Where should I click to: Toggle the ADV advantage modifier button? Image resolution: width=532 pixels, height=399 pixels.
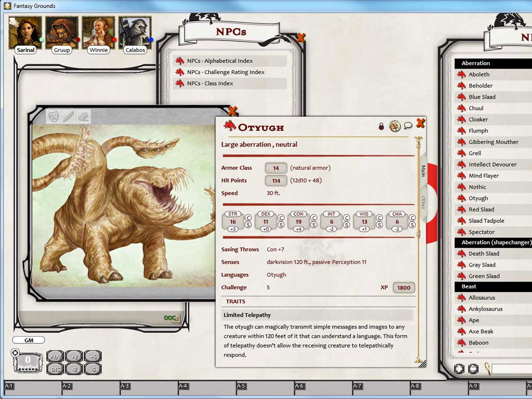55,356
